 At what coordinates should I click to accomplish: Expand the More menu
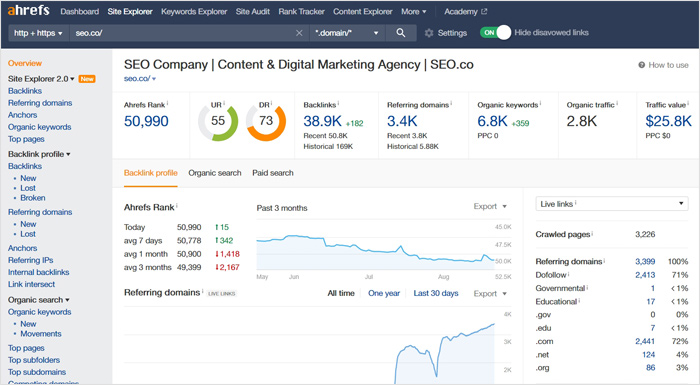413,12
